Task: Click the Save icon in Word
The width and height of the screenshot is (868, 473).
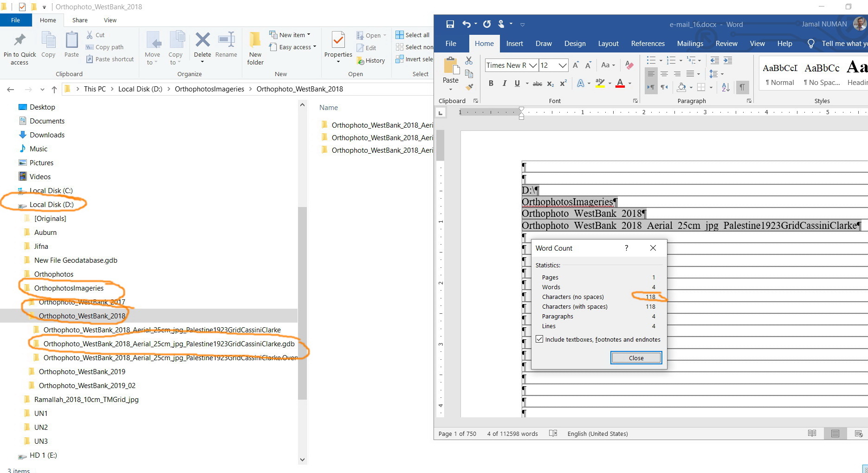Action: 450,24
